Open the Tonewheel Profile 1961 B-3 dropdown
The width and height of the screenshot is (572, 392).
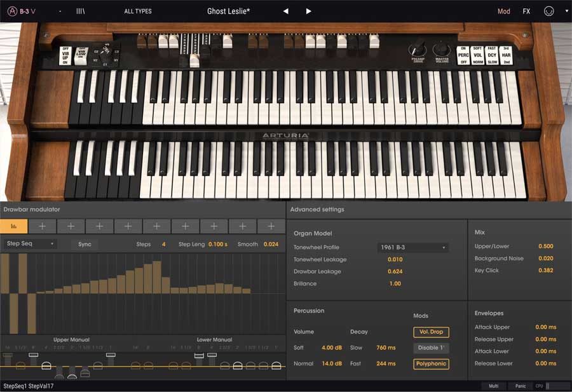tap(413, 247)
